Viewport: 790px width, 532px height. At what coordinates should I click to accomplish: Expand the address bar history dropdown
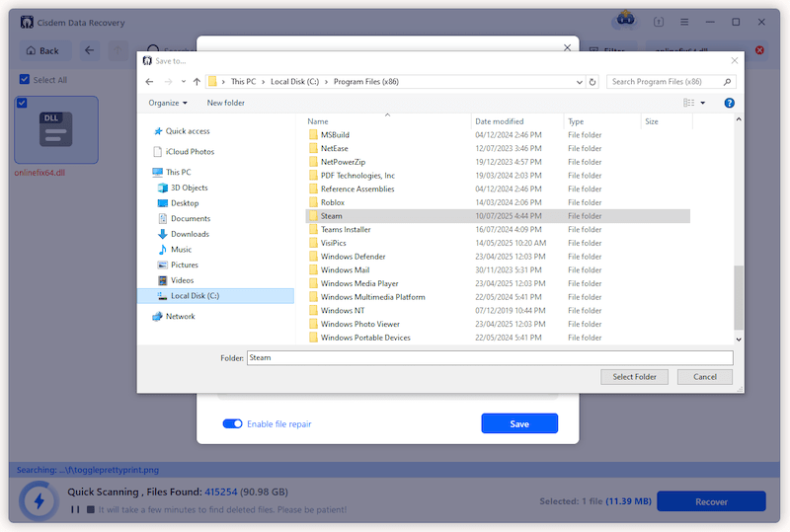(x=578, y=82)
